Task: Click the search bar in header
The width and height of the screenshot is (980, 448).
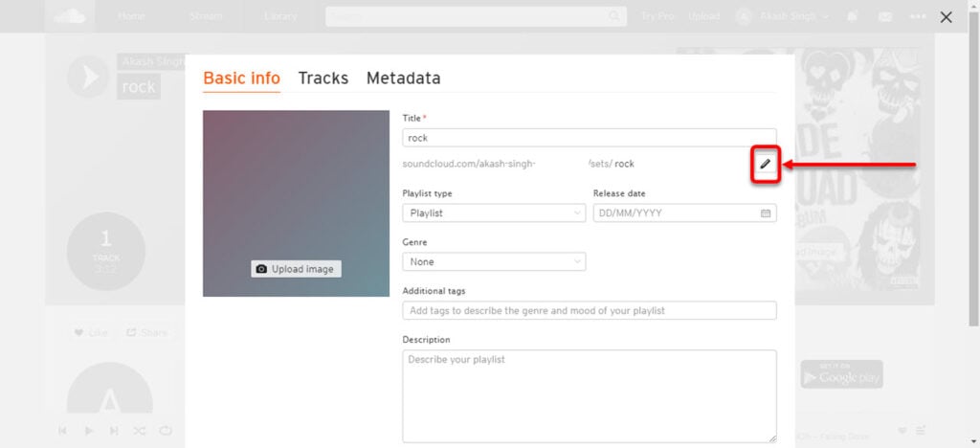Action: [x=476, y=17]
